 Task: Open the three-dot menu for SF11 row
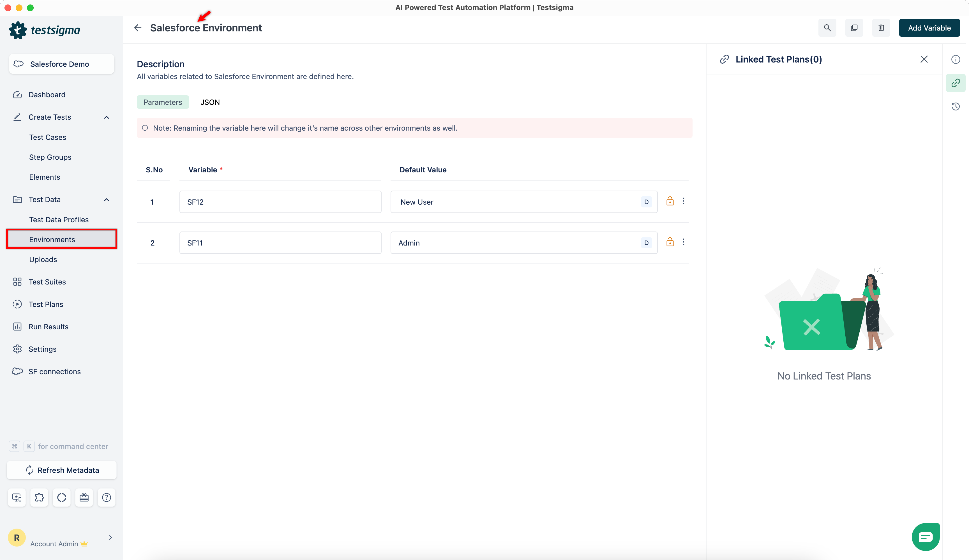tap(683, 242)
